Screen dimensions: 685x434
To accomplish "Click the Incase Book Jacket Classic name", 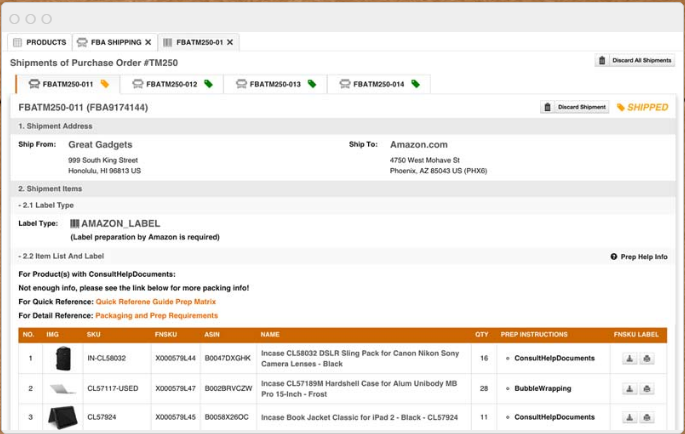I will (360, 417).
